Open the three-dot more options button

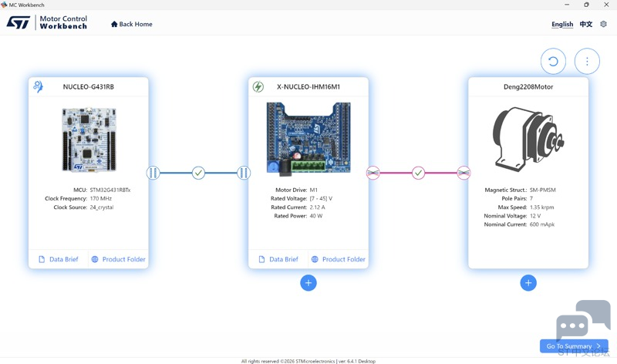pyautogui.click(x=587, y=62)
